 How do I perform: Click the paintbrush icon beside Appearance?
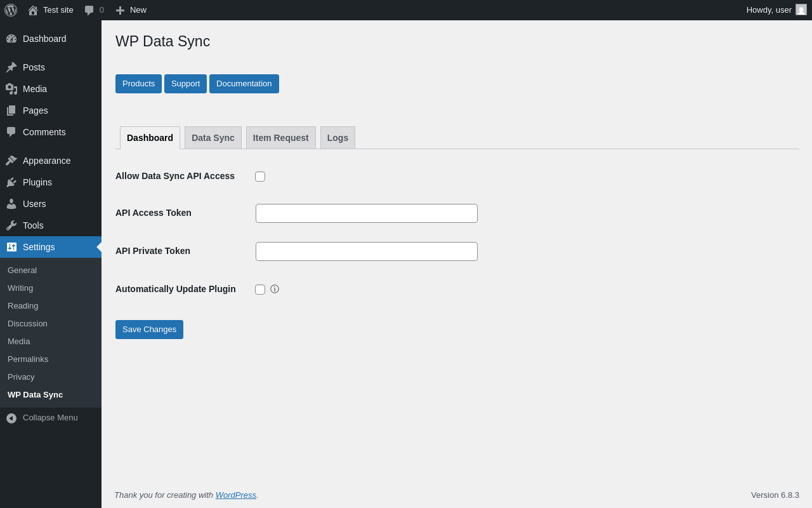11,161
